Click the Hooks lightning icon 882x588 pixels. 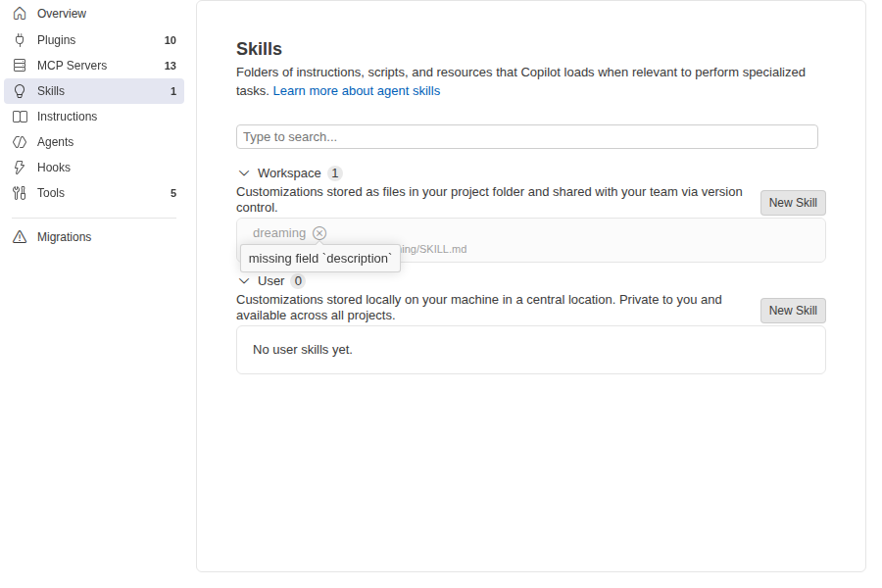coord(20,168)
